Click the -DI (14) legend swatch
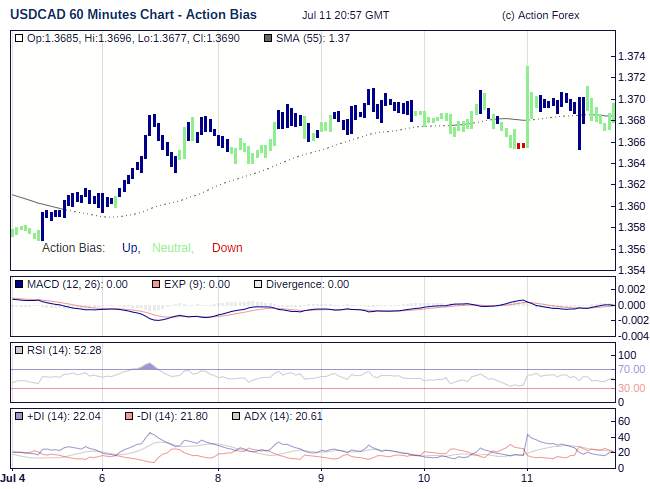Image resolution: width=650 pixels, height=489 pixels. pyautogui.click(x=128, y=416)
